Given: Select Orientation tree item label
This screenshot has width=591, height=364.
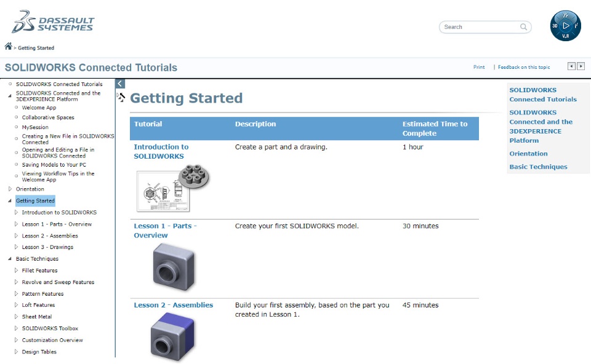Looking at the screenshot, I should point(30,189).
